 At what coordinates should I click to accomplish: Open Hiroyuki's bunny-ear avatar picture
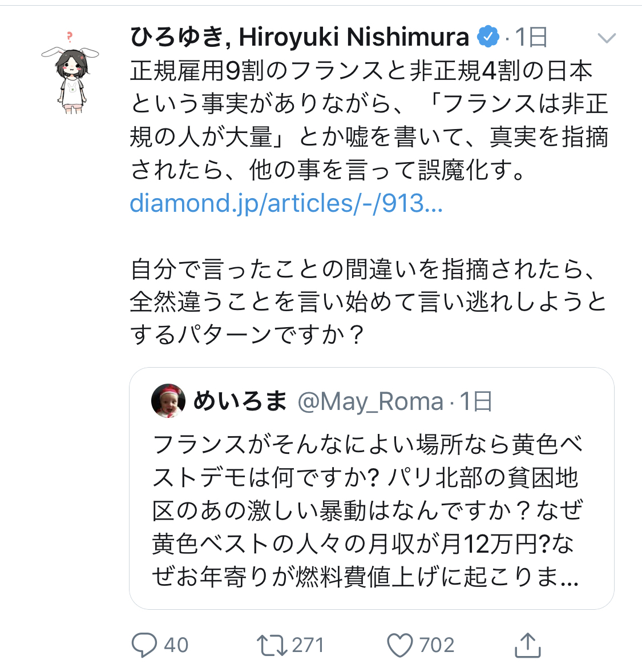point(71,73)
